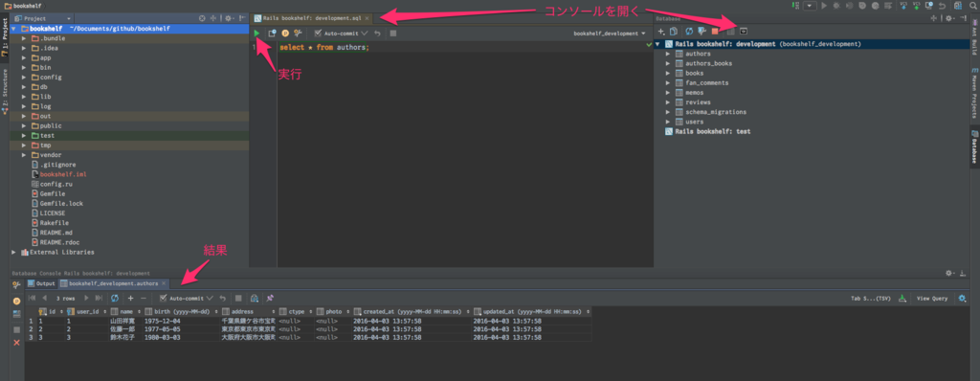Image resolution: width=980 pixels, height=381 pixels.
Task: Toggle Auto-commit checkbox in the results toolbar
Action: click(x=163, y=299)
